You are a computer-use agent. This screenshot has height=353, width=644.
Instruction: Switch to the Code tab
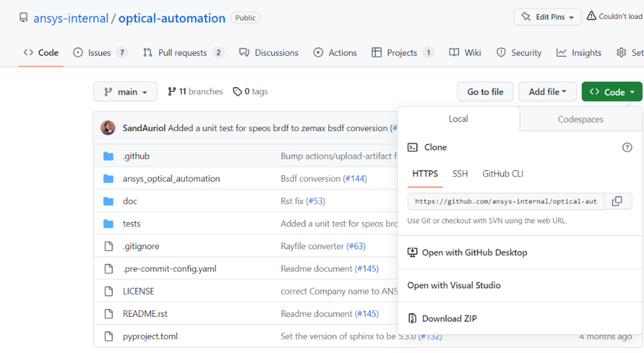click(x=41, y=53)
